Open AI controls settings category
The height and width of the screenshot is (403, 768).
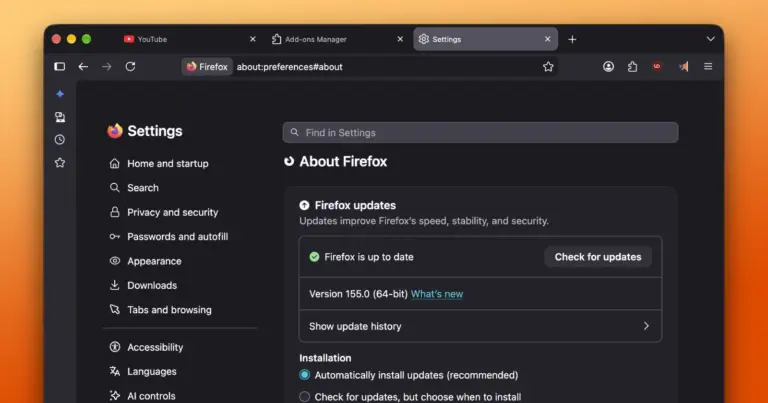tap(142, 396)
